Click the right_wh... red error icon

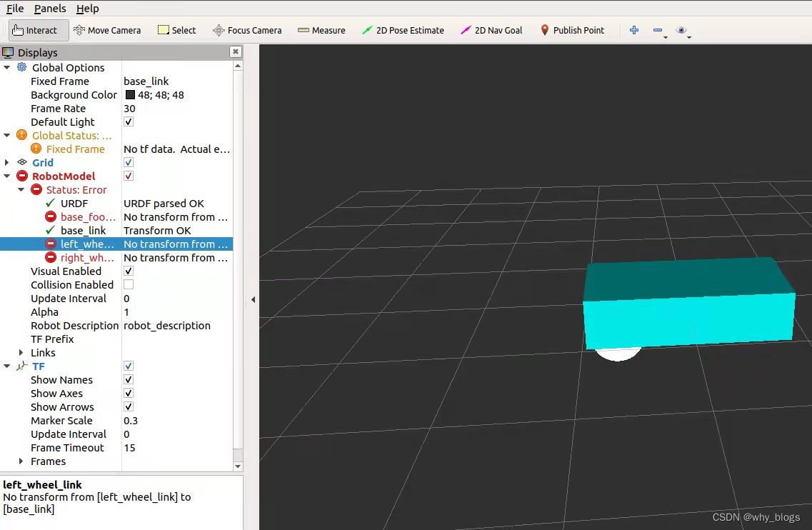pyautogui.click(x=51, y=257)
